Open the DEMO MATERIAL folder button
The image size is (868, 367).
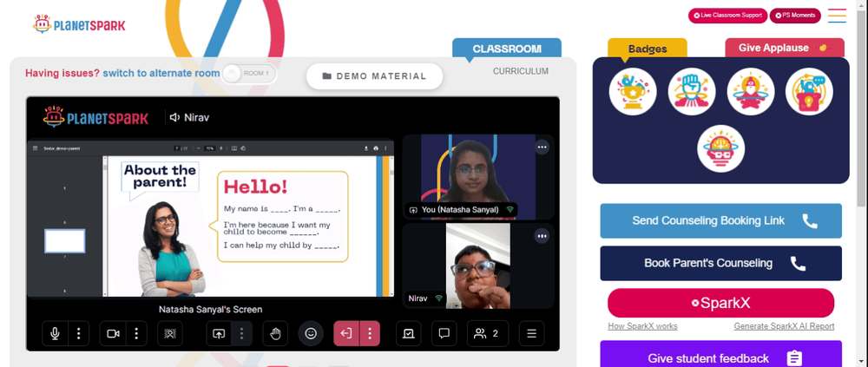tap(375, 76)
